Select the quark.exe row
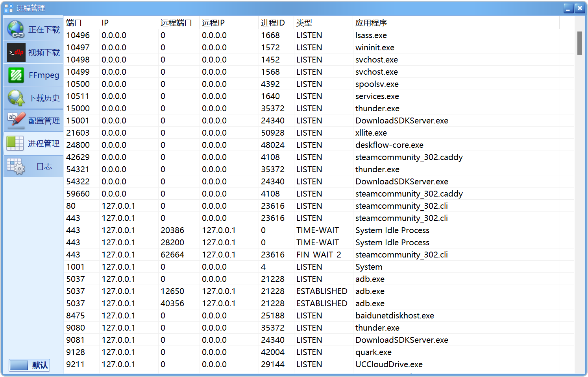 tap(319, 352)
